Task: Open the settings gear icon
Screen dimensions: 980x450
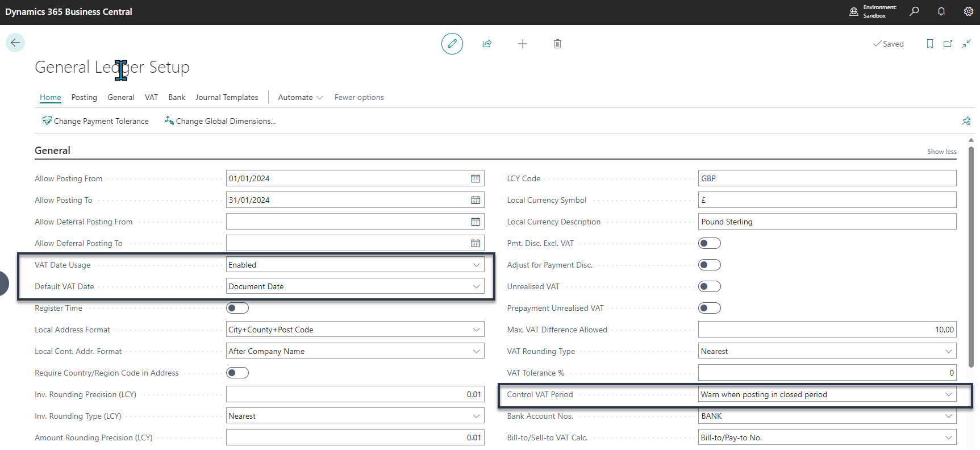Action: (x=968, y=11)
